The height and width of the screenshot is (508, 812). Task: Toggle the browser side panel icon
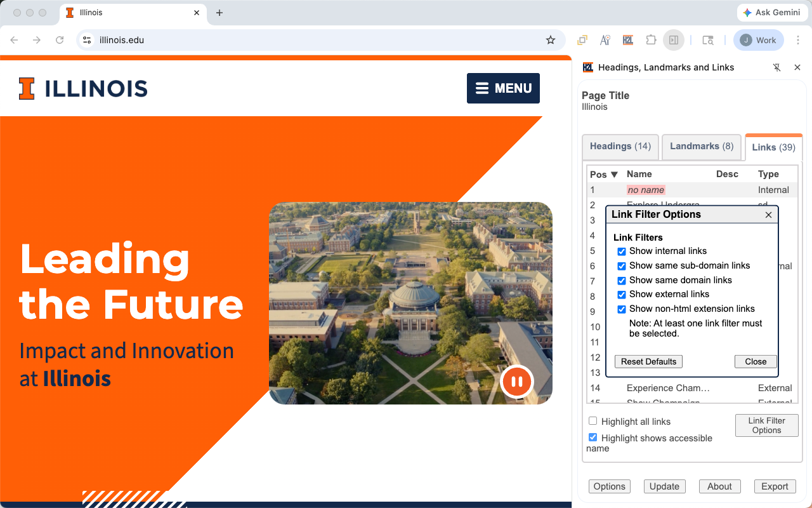[x=674, y=40]
